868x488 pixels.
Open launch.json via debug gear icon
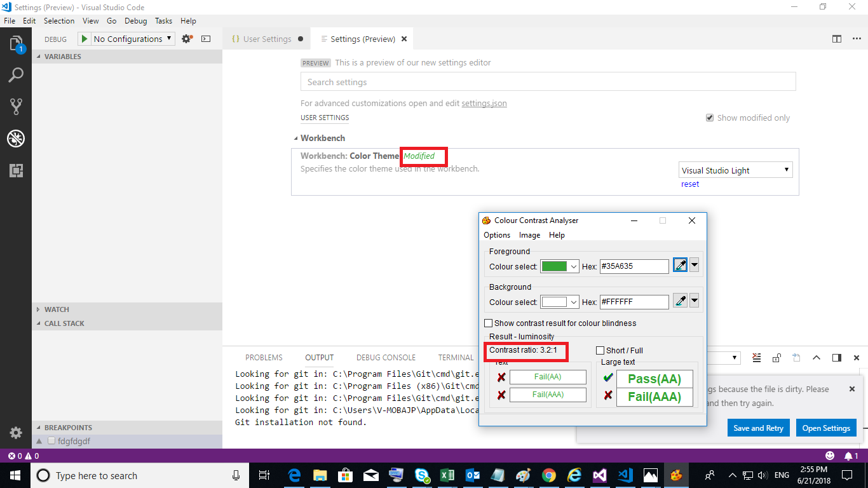(187, 39)
